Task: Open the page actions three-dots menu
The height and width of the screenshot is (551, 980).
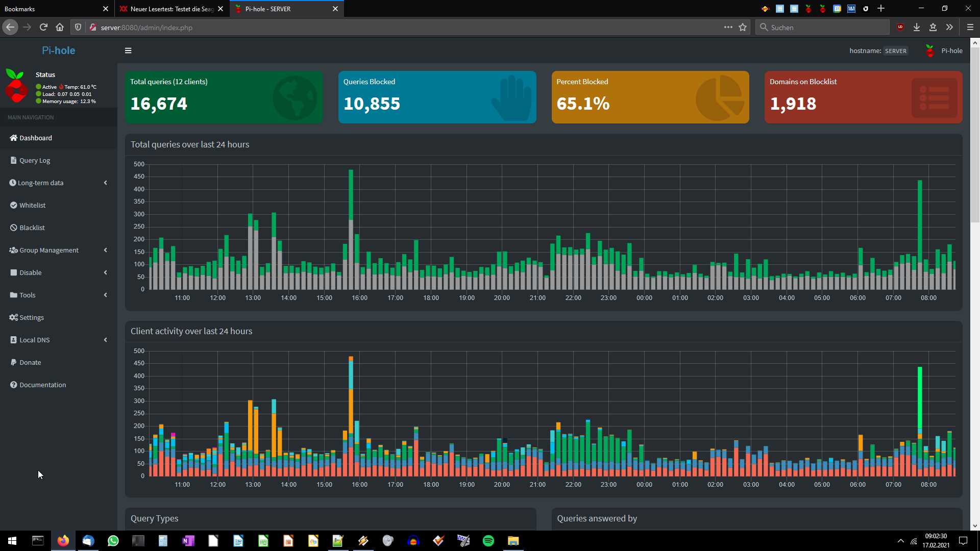Action: 728,27
